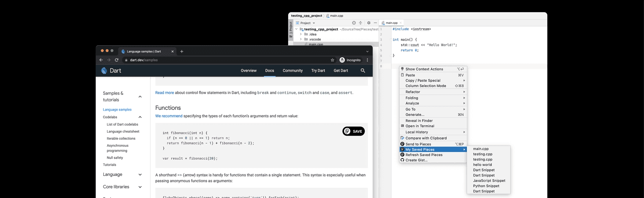Viewport: 644px width, 198px height.
Task: Select Show Context Actions menu entry
Action: pyautogui.click(x=433, y=69)
